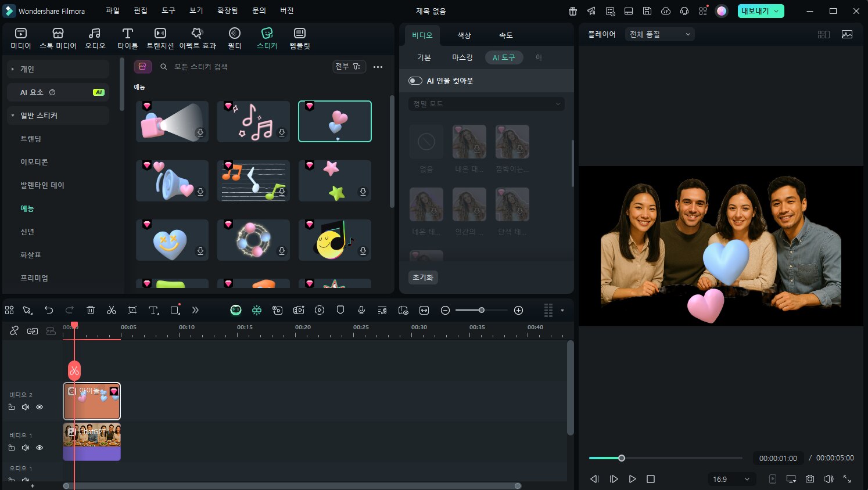The image size is (868, 490).
Task: Select the 트렌딩 sticker category
Action: coord(31,139)
